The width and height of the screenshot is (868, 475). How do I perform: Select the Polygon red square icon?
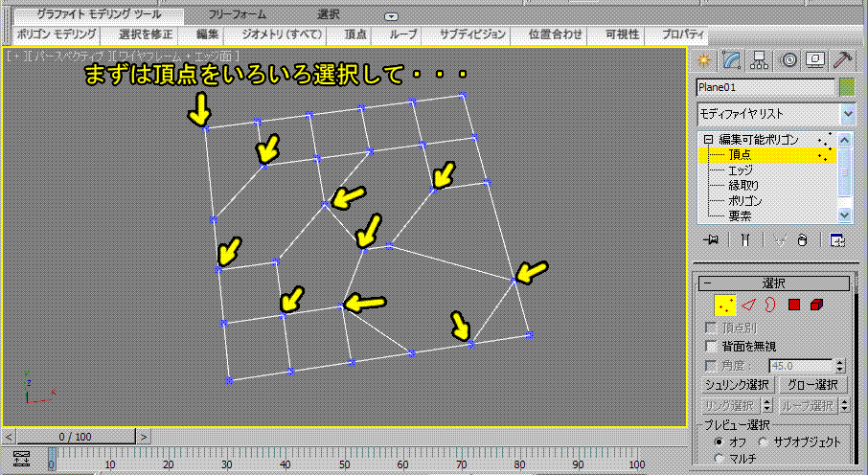(x=794, y=305)
